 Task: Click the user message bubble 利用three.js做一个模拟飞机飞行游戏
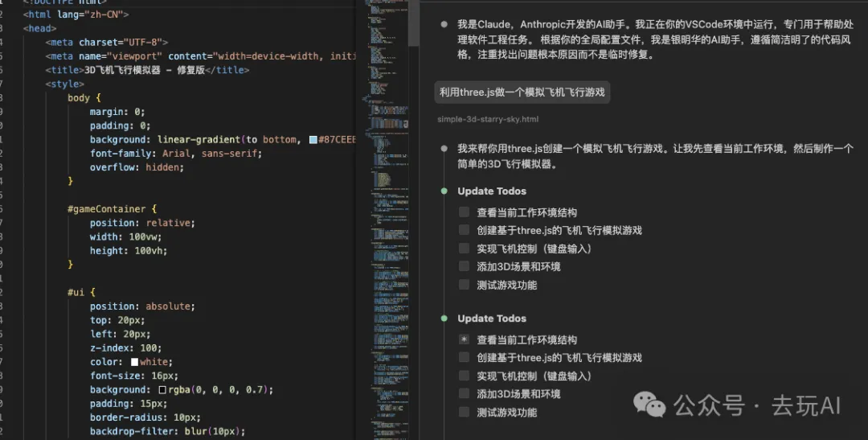[522, 92]
